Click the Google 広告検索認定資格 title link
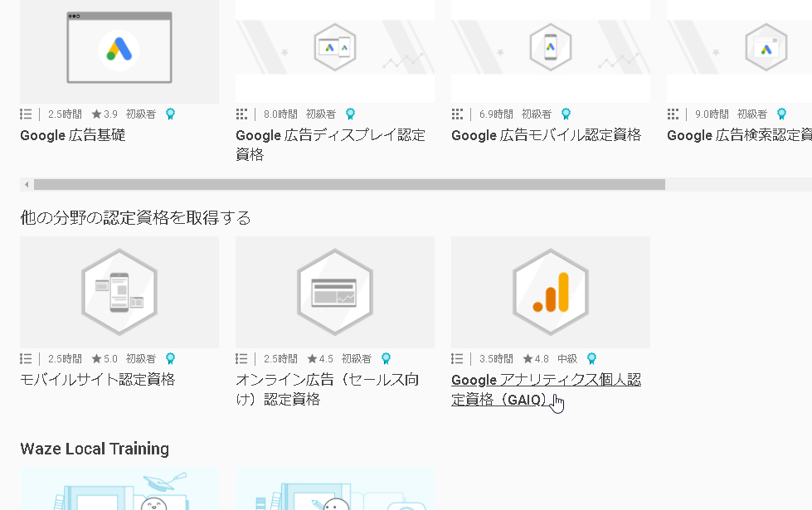This screenshot has width=812, height=510. click(x=738, y=135)
